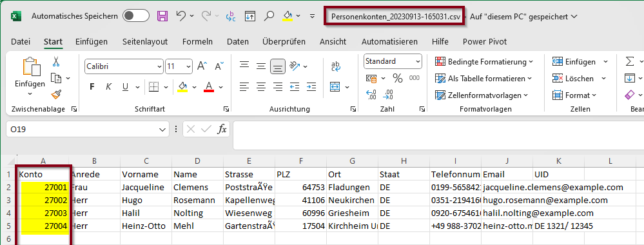Screen dimensions: 644x245
Task: Click the red font color button
Action: pos(209,87)
